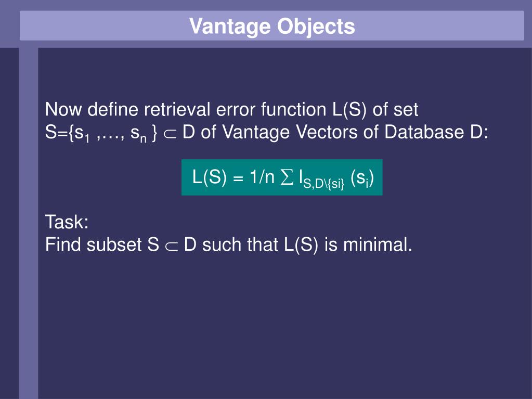Click the text 'Now define retrieval error function'
This screenshot has width=532, height=399.
click(186, 110)
